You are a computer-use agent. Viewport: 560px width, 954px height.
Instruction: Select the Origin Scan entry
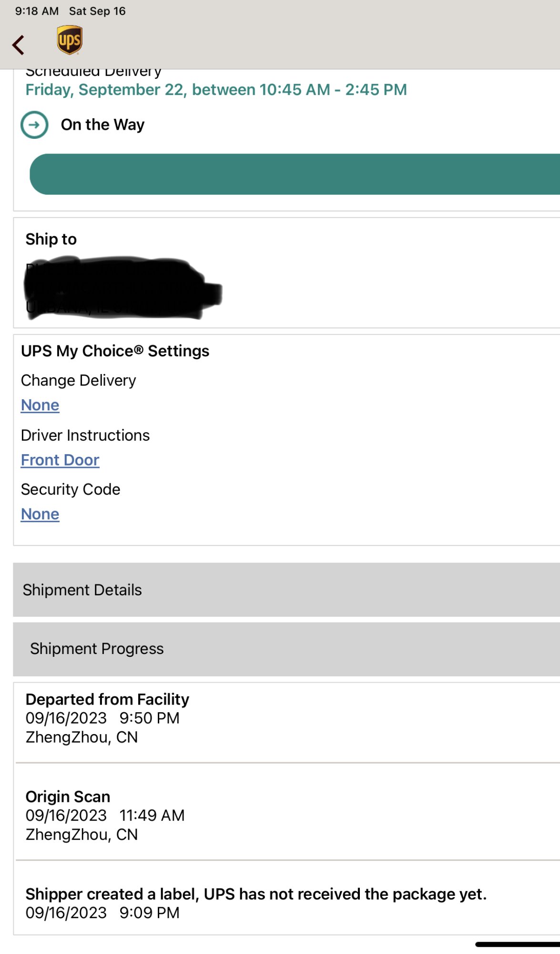pyautogui.click(x=105, y=815)
